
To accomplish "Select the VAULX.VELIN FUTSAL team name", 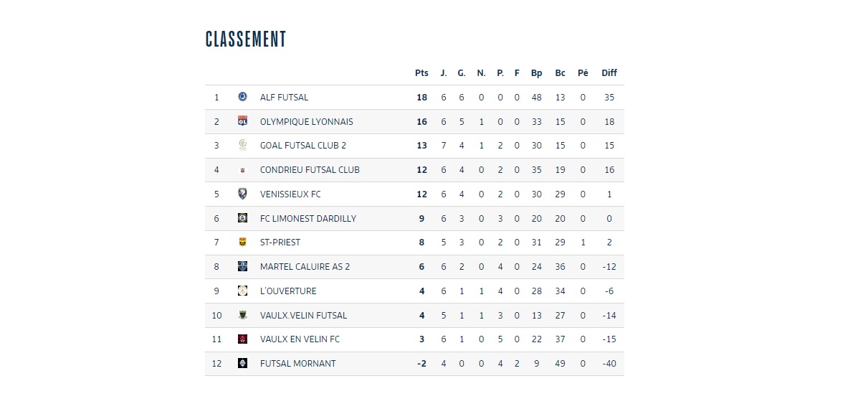I will pos(303,315).
